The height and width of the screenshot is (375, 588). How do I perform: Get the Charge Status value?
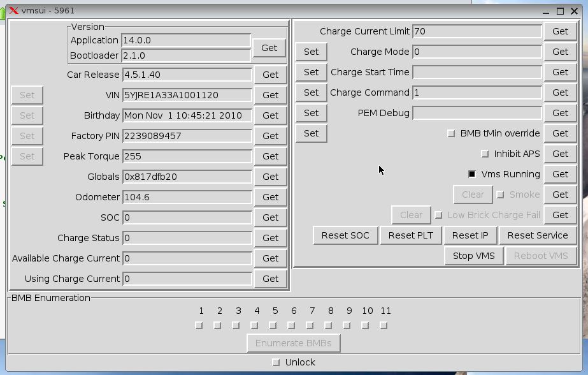point(270,238)
